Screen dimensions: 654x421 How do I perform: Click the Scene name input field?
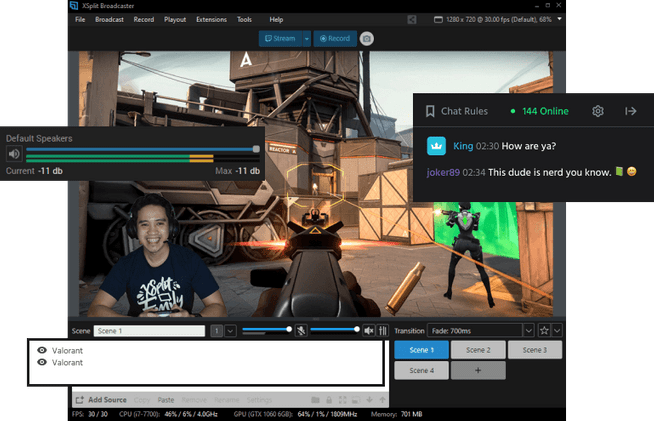point(149,331)
